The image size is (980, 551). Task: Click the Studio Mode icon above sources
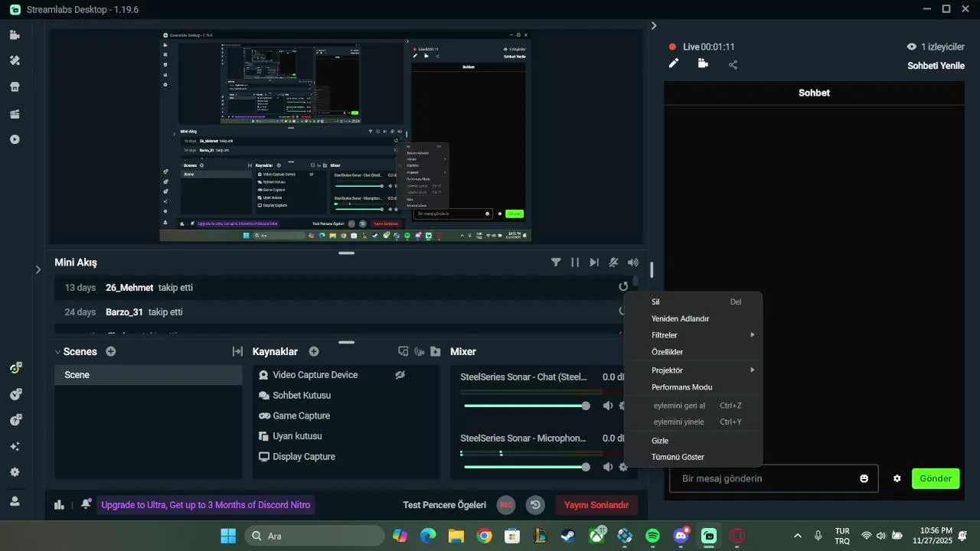403,351
